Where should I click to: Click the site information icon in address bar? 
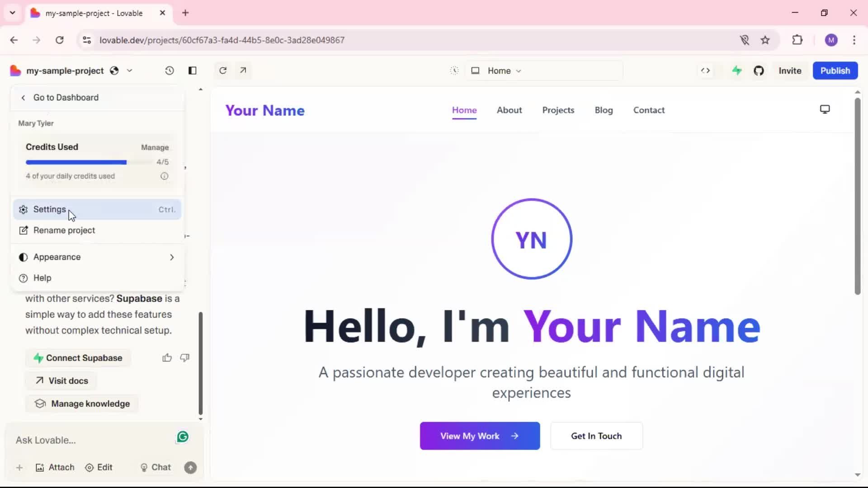click(x=87, y=40)
